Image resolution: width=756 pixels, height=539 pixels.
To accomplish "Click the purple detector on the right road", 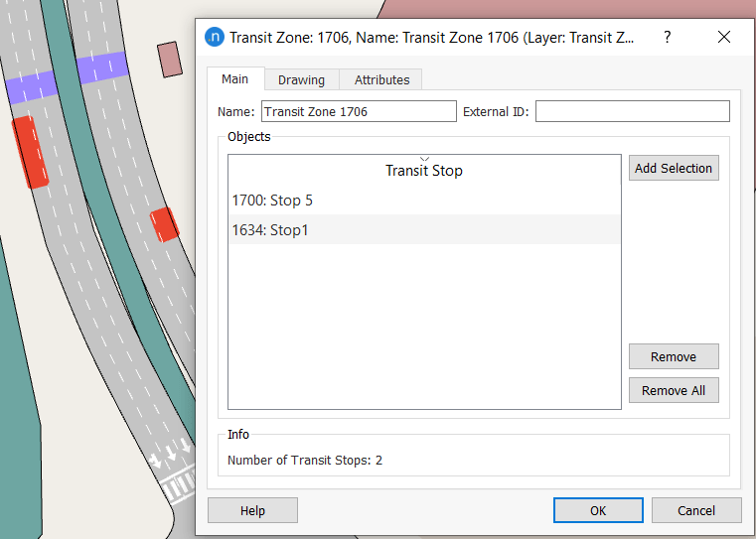I will [x=102, y=67].
